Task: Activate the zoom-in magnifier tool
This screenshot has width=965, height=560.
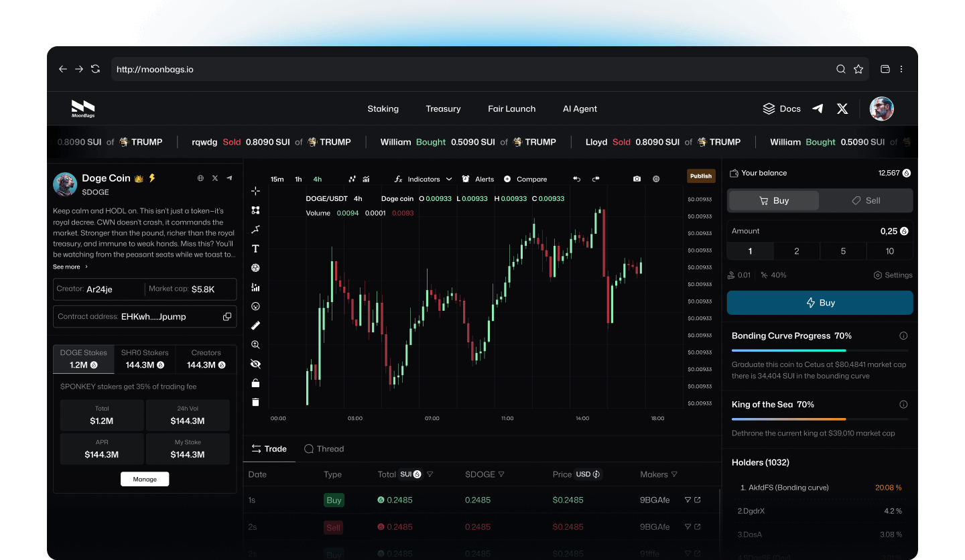Action: 255,344
